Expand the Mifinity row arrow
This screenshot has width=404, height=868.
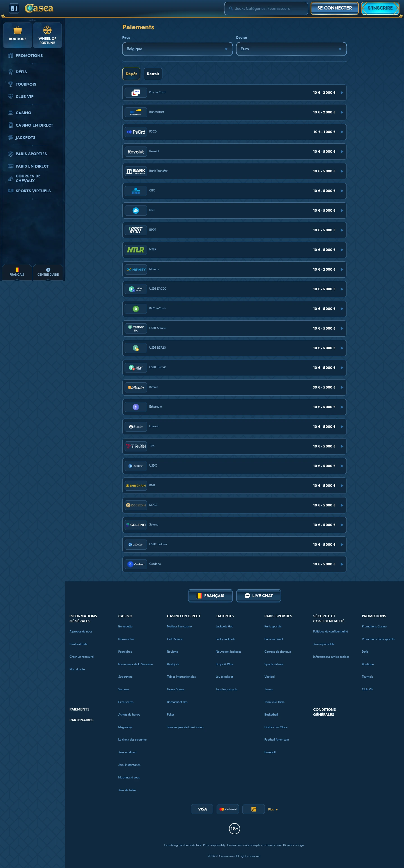coord(342,269)
